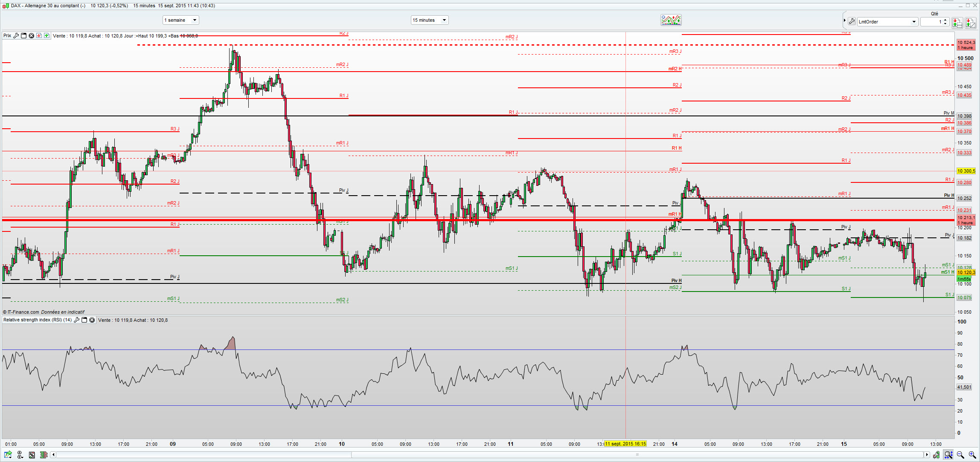
Task: Increase quantity with Qté up stepper
Action: pyautogui.click(x=945, y=20)
